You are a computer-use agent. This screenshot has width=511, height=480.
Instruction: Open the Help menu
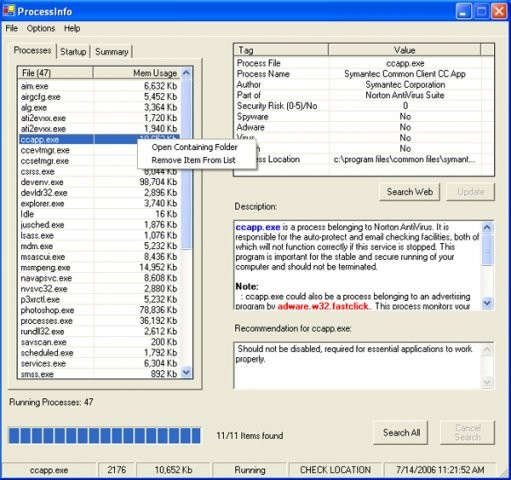(72, 28)
